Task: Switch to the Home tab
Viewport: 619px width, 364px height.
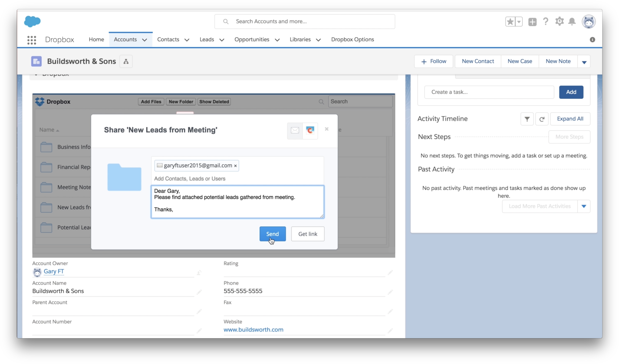Action: click(x=96, y=39)
